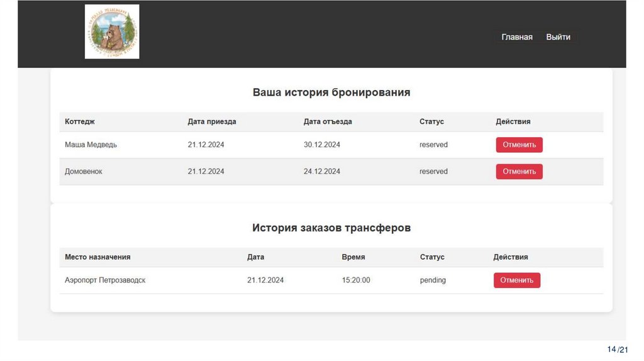The image size is (644, 361).
Task: Click Статус header in booking history table
Action: coord(431,121)
